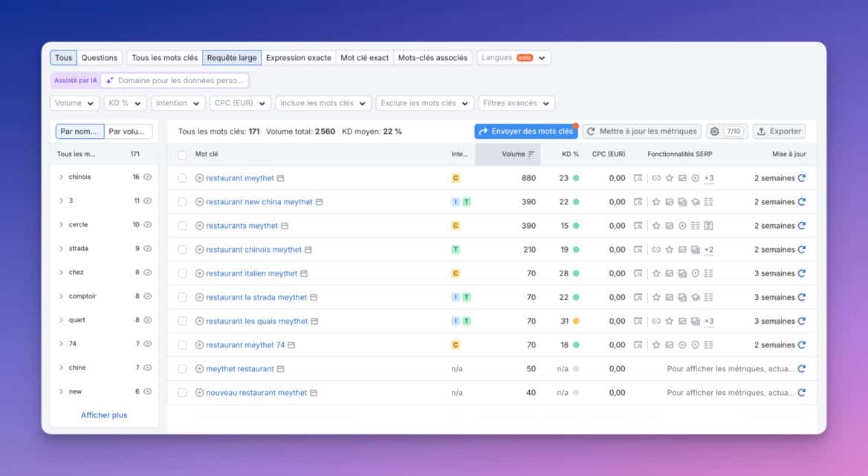868x476 pixels.
Task: Open SERP snapshot beside restaurant la strada meythet
Action: [x=314, y=297]
